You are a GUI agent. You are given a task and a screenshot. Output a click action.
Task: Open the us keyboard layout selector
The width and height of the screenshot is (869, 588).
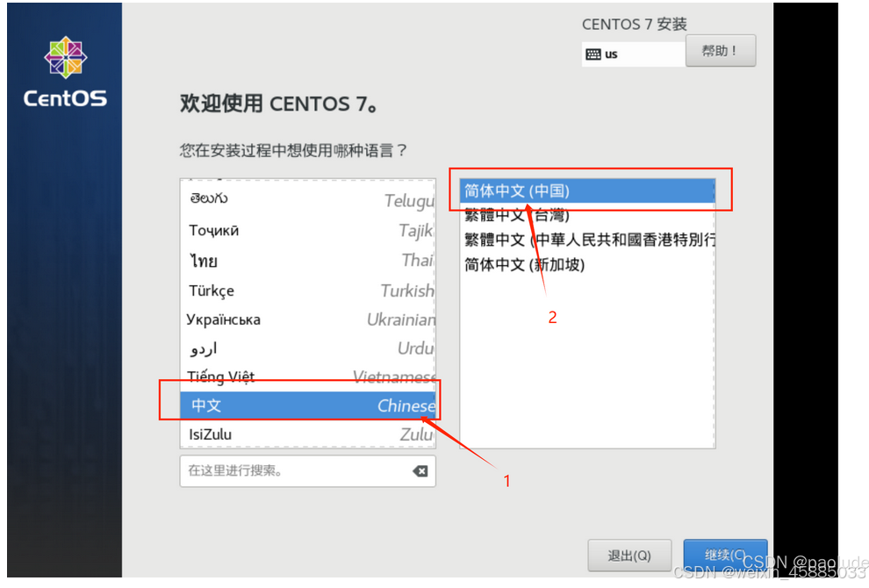point(634,54)
